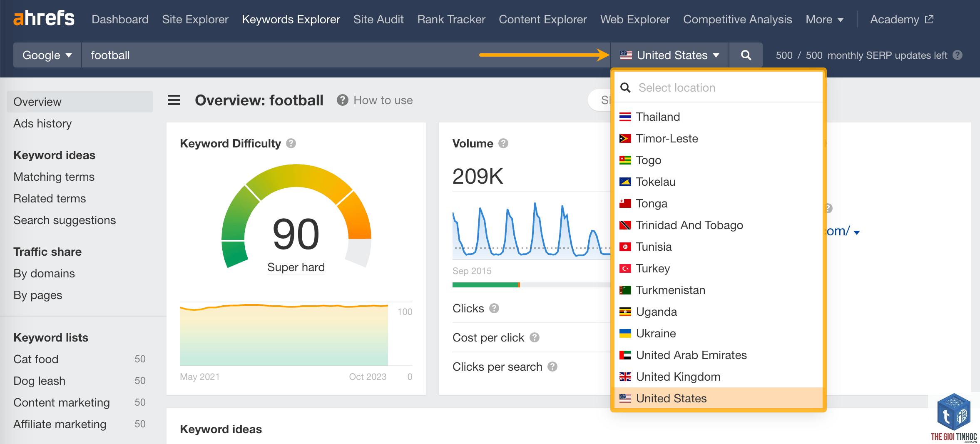Select Trinidad And Tobago
Image resolution: width=980 pixels, height=444 pixels.
point(719,225)
